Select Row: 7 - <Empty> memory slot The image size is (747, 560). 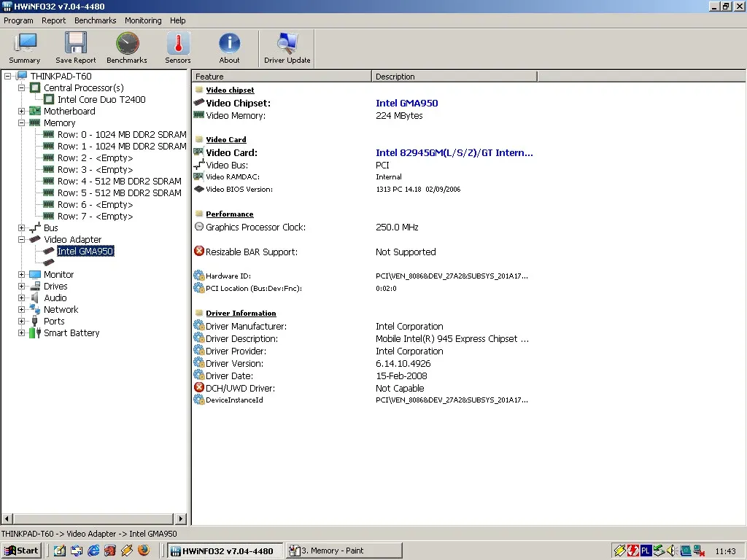[96, 216]
